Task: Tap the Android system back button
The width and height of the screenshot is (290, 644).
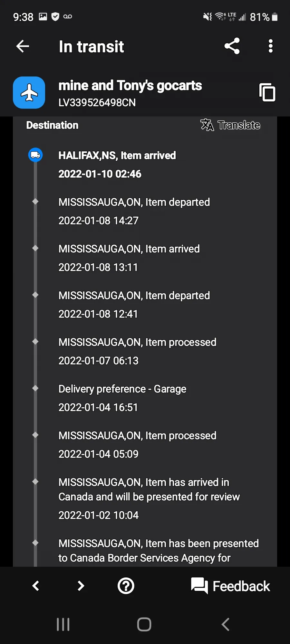Action: tap(226, 624)
